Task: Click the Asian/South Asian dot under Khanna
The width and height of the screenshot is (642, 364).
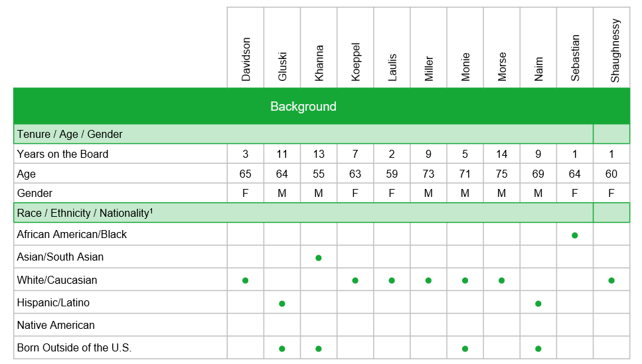Action: [319, 258]
